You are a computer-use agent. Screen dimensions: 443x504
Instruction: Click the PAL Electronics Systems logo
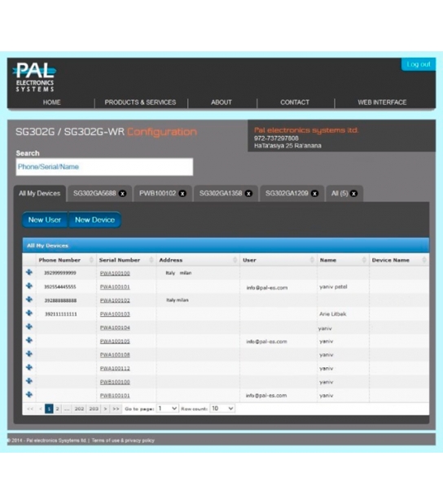[x=35, y=77]
